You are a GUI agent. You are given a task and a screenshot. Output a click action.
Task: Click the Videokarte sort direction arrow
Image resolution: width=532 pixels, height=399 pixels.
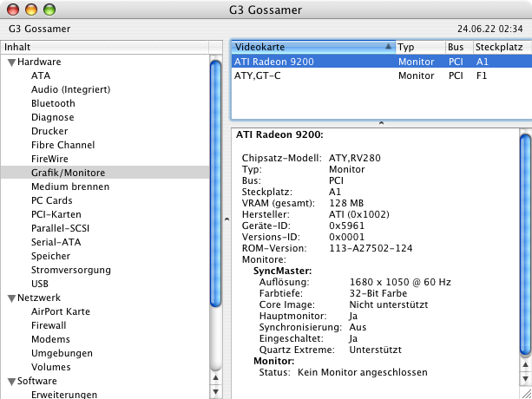[388, 47]
